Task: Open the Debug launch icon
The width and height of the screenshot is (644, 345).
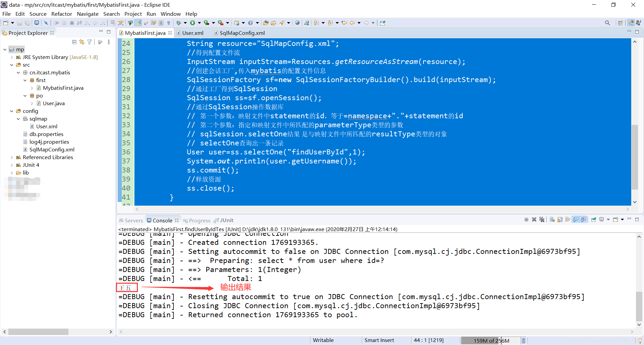Action: tap(179, 23)
